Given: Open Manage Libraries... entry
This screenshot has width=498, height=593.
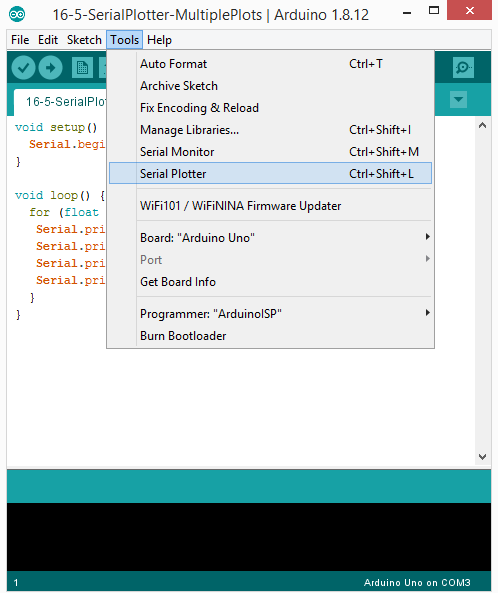Looking at the screenshot, I should [x=270, y=130].
